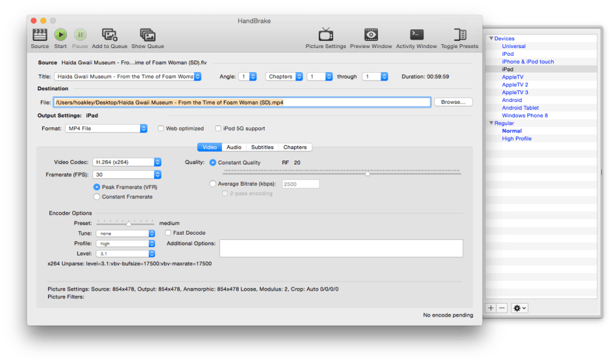Open the Angle dropdown

(247, 77)
